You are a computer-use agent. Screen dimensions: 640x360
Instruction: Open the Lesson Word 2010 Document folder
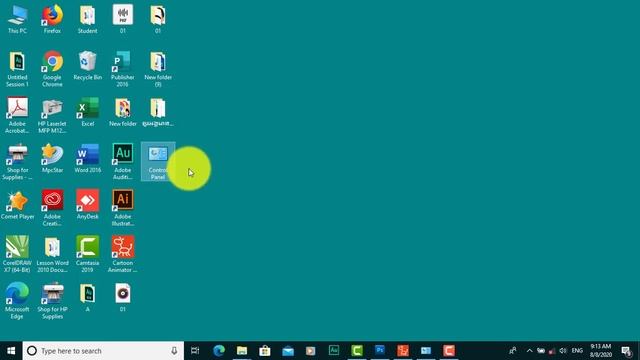pyautogui.click(x=52, y=254)
